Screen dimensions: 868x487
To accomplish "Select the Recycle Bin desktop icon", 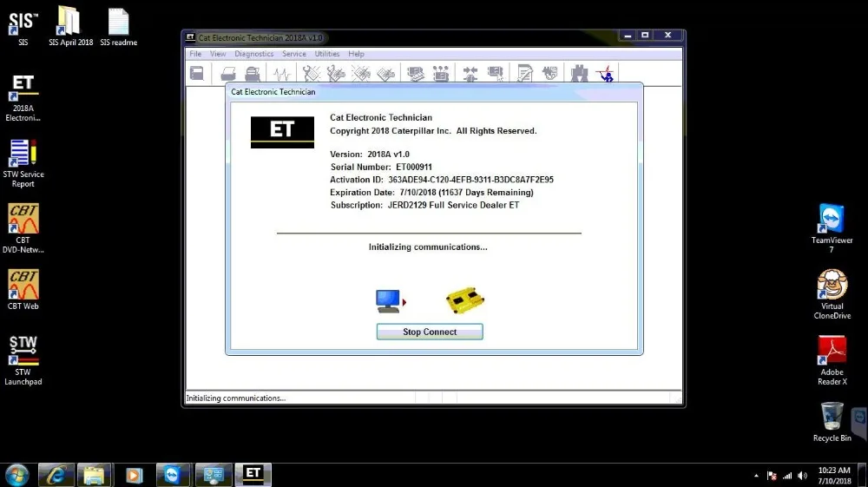I will point(832,422).
